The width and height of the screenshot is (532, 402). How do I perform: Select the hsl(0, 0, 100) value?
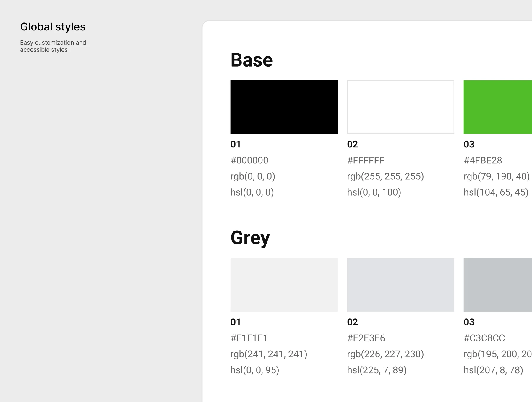point(374,192)
